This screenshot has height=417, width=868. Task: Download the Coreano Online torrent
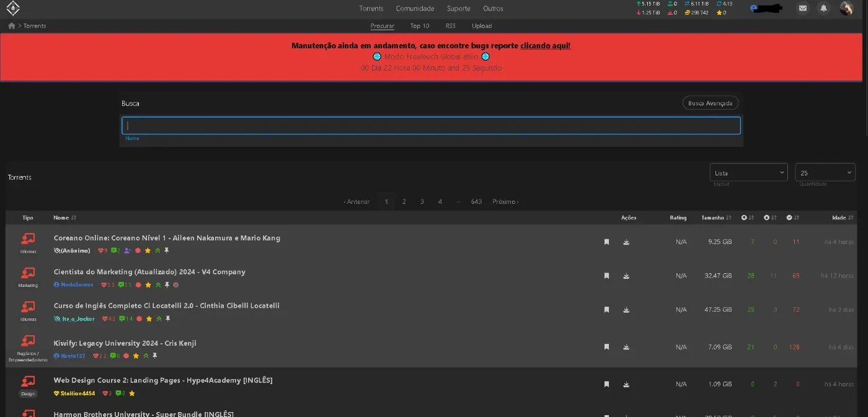626,242
